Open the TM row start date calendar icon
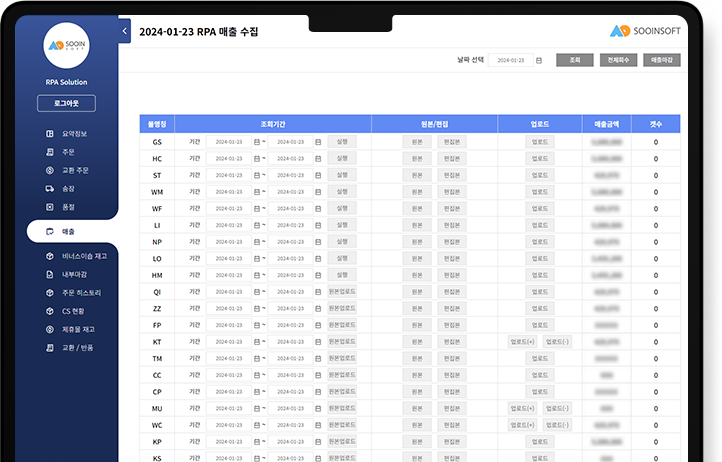 click(257, 358)
